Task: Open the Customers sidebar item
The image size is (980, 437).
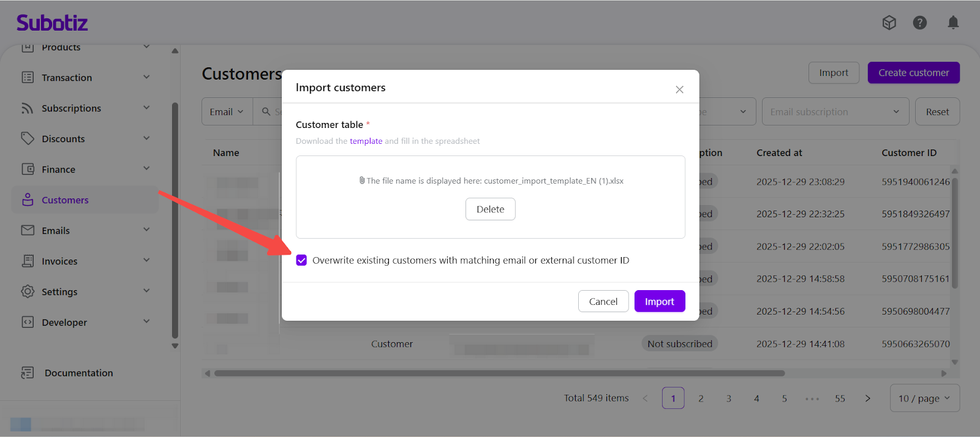Action: pos(65,200)
